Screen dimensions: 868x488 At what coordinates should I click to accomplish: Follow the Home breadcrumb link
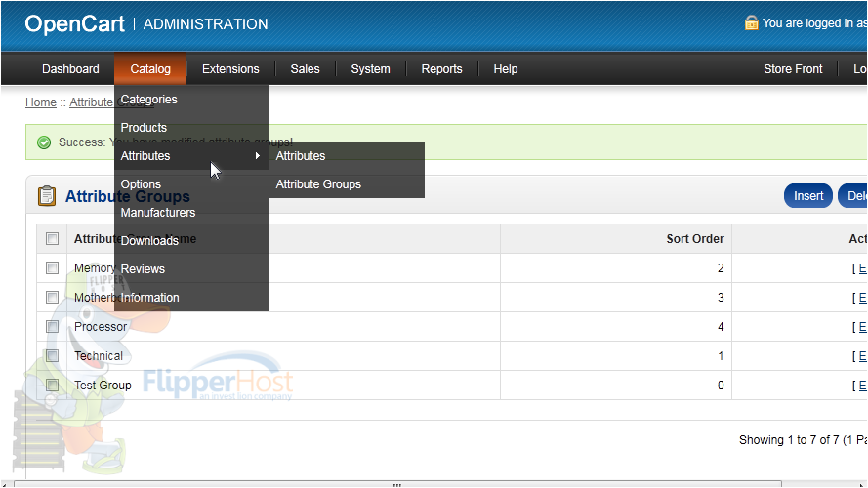tap(41, 102)
